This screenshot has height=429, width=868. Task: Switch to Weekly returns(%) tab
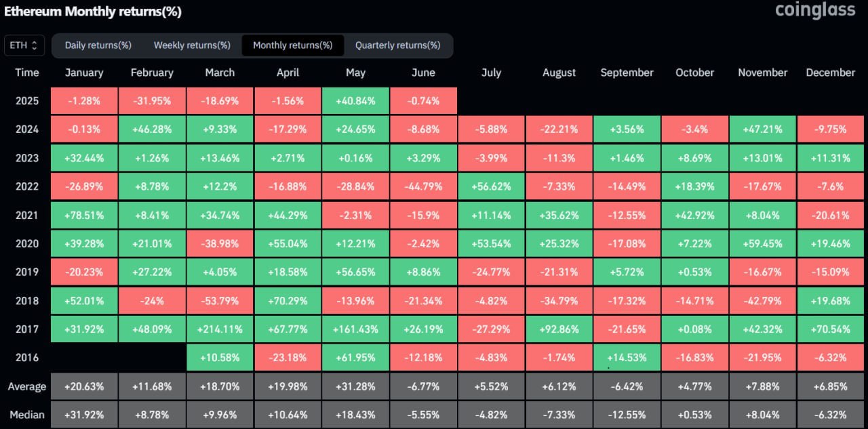coord(192,45)
